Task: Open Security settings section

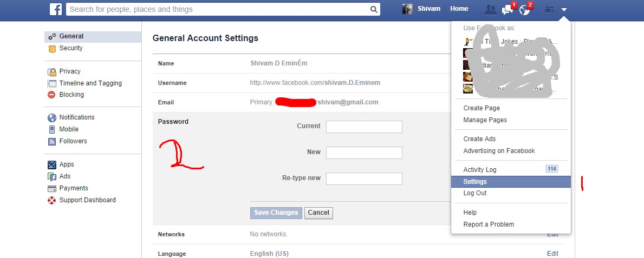Action: point(70,48)
